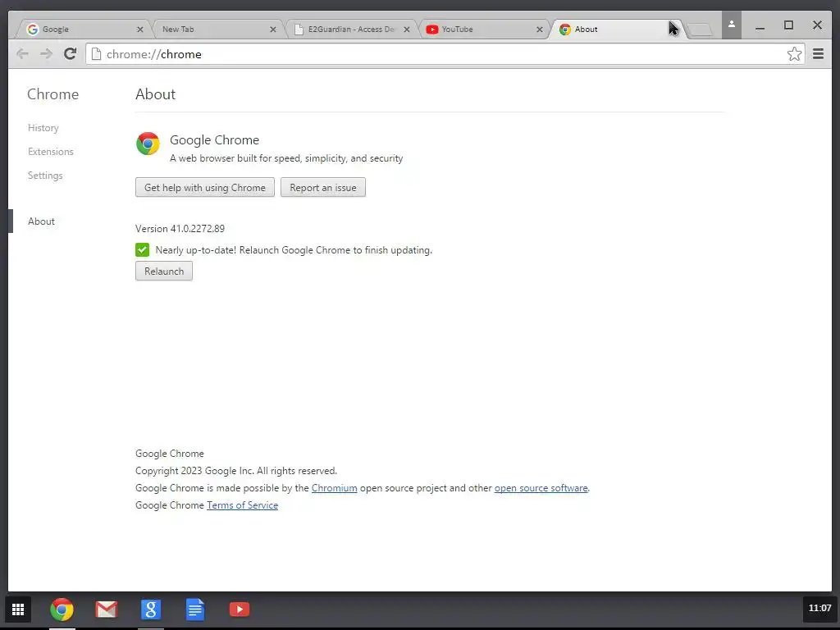The image size is (840, 630).
Task: Select About in the sidebar
Action: [41, 221]
